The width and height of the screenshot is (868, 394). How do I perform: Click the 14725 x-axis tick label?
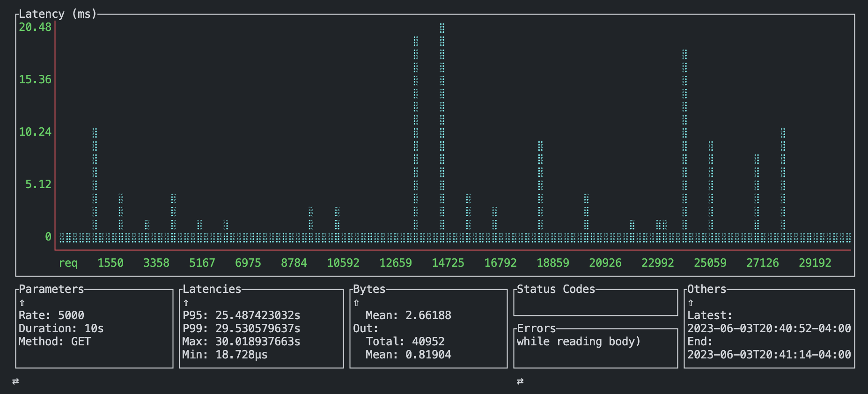(x=448, y=263)
